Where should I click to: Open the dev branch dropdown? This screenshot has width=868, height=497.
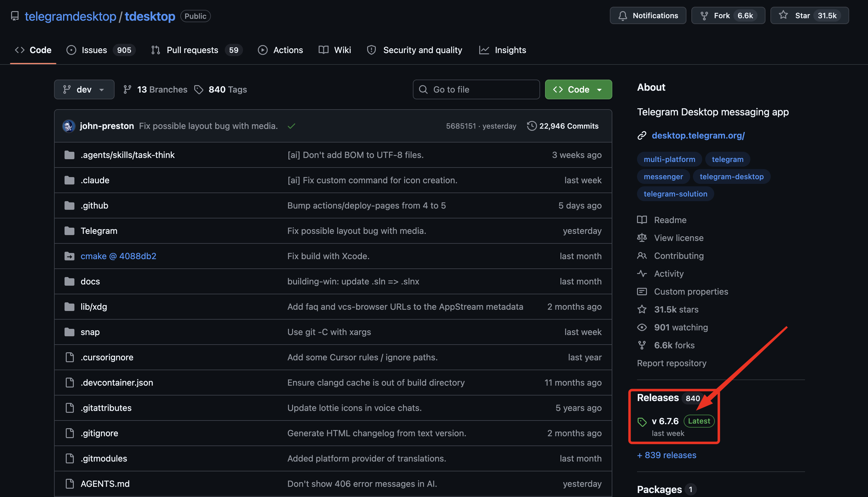point(84,89)
